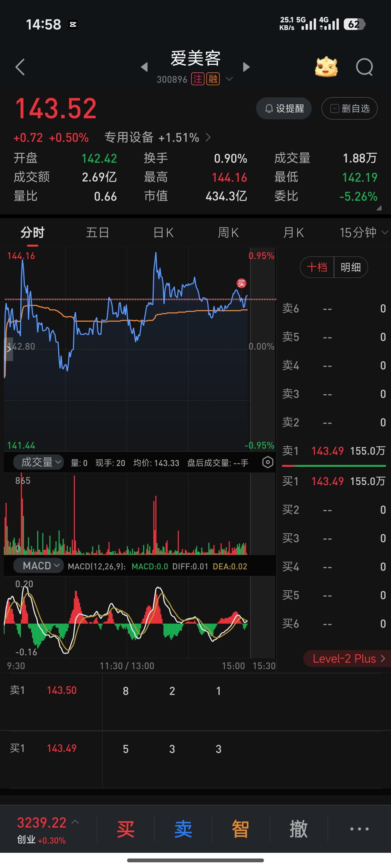
Task: Open 成交量 indicator dropdown
Action: pyautogui.click(x=39, y=462)
